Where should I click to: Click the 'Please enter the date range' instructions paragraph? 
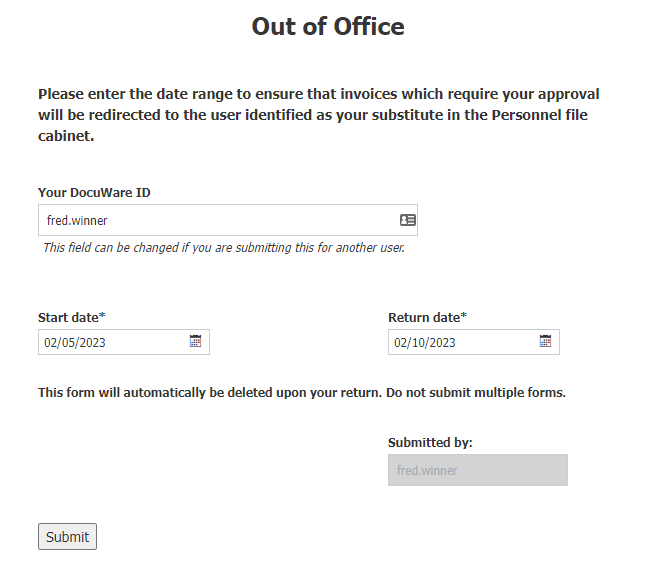pos(319,115)
